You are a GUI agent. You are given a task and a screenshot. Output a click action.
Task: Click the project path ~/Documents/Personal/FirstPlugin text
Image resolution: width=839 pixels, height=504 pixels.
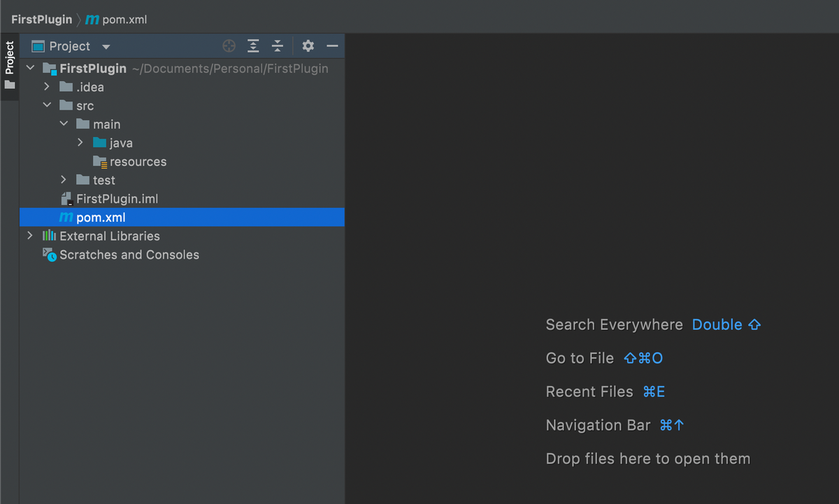pyautogui.click(x=230, y=69)
